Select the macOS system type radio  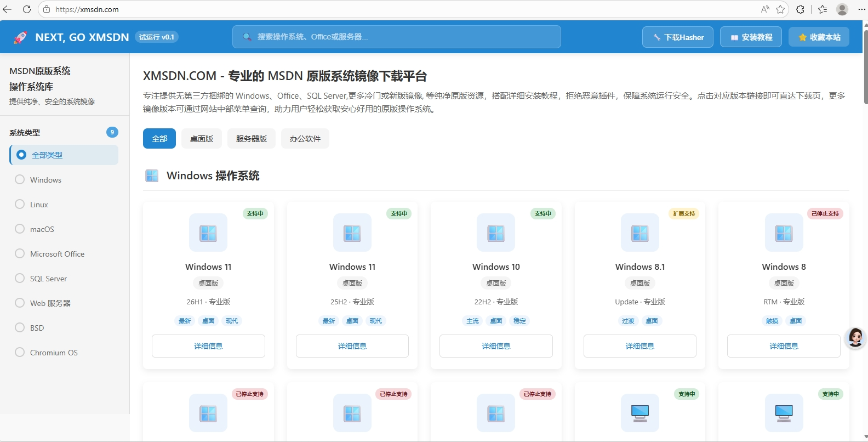20,229
